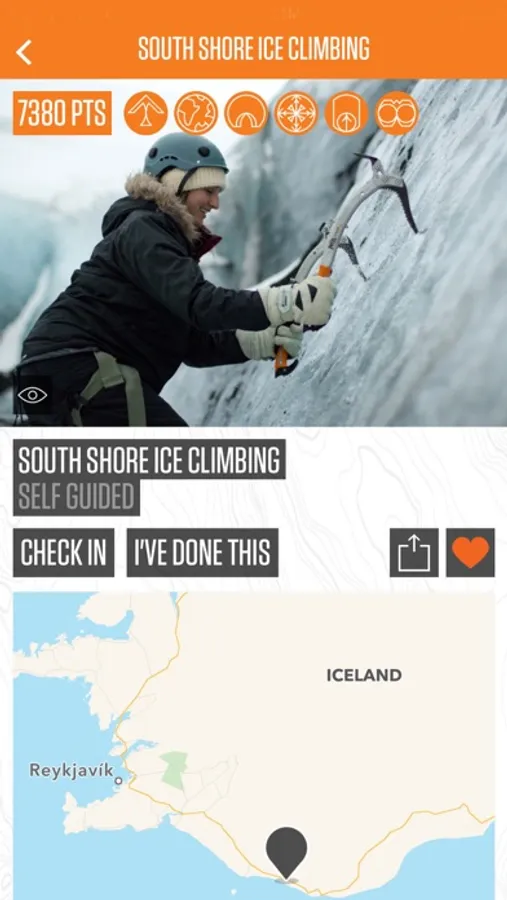This screenshot has width=507, height=900.
Task: Toggle the orange heart favorite
Action: pos(470,553)
